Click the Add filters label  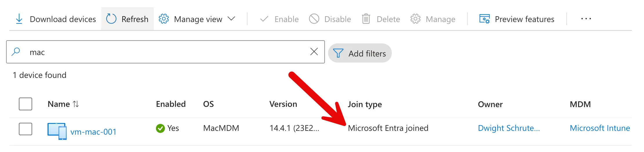367,54
